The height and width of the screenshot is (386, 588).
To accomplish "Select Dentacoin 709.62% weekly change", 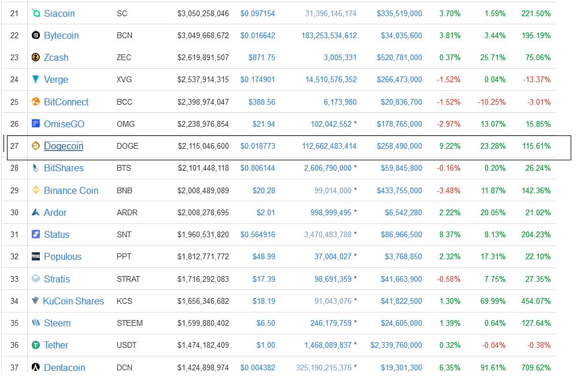I will coord(536,367).
